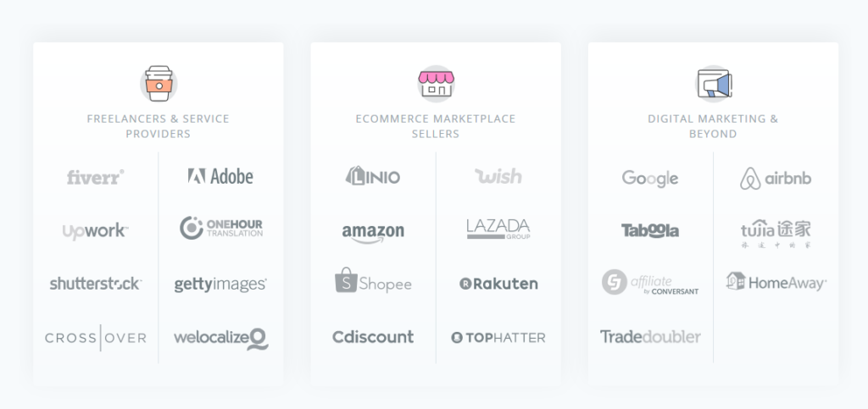This screenshot has width=868, height=409.
Task: Click the Freelancers & Service Providers heading
Action: point(159,126)
